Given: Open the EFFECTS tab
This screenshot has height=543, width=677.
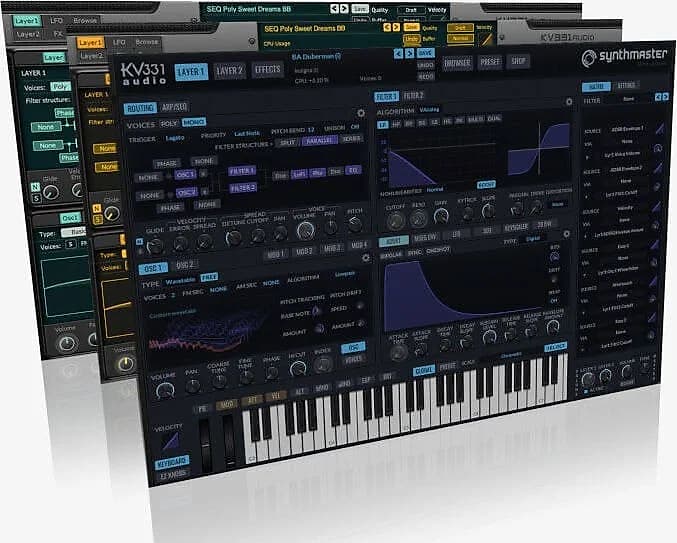Looking at the screenshot, I should pyautogui.click(x=267, y=69).
